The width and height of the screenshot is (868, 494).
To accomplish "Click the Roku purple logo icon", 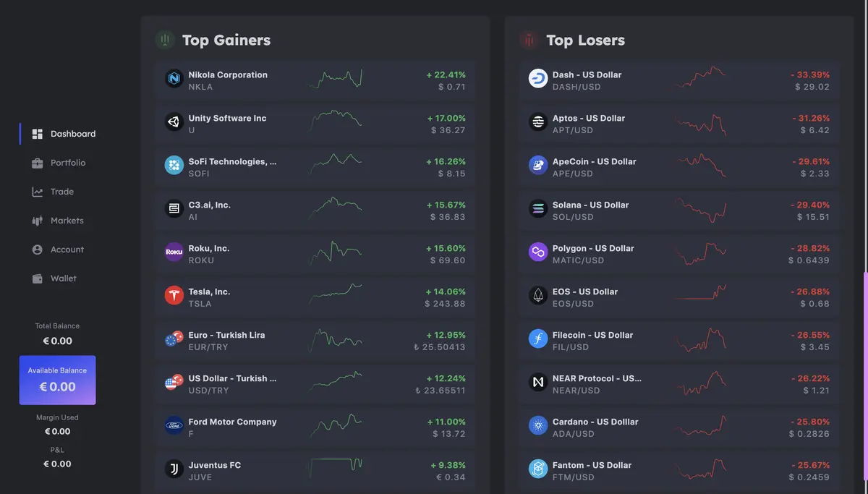I will [x=174, y=252].
